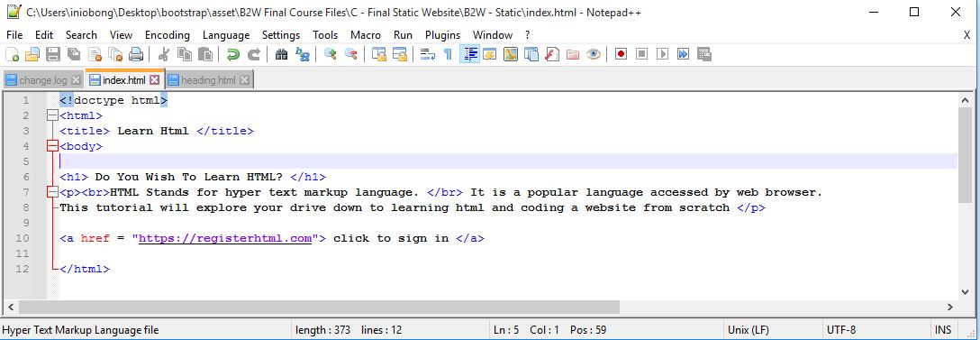Screen dimensions: 980x340
Task: Click the Cut scissors icon
Action: (164, 54)
